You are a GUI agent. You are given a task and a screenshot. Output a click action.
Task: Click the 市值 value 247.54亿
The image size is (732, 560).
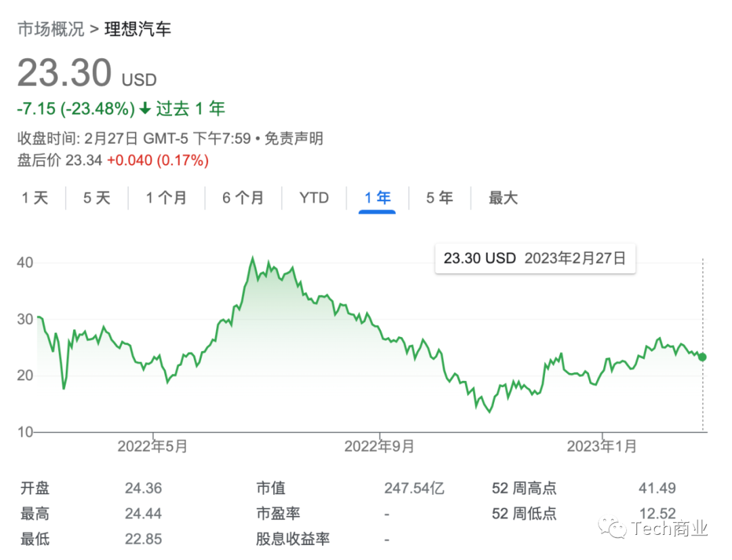[x=414, y=488]
